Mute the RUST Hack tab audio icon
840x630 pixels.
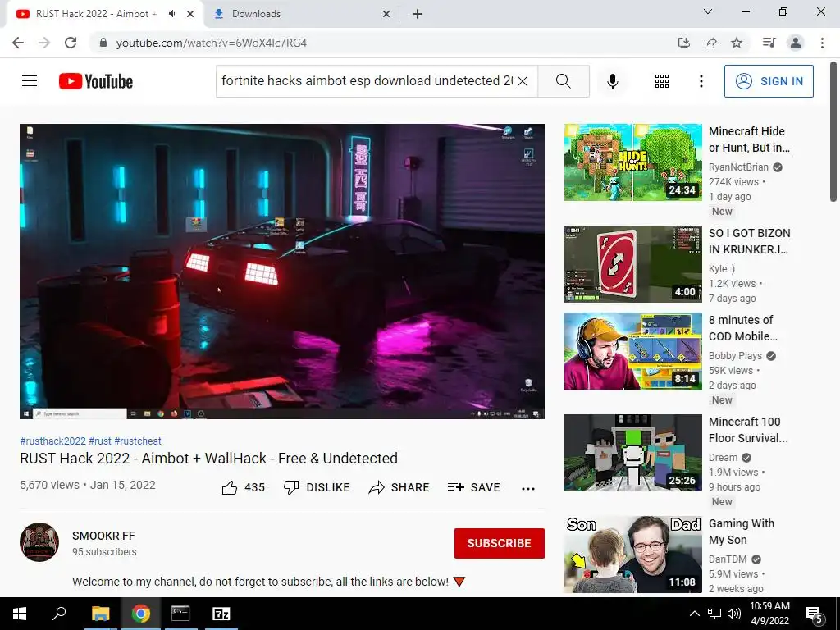point(172,14)
